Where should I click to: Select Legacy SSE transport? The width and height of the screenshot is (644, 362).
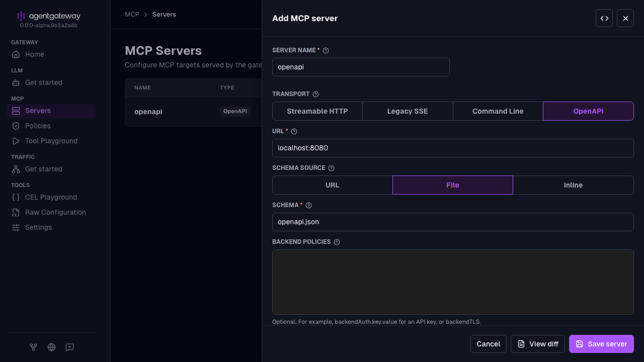[408, 111]
